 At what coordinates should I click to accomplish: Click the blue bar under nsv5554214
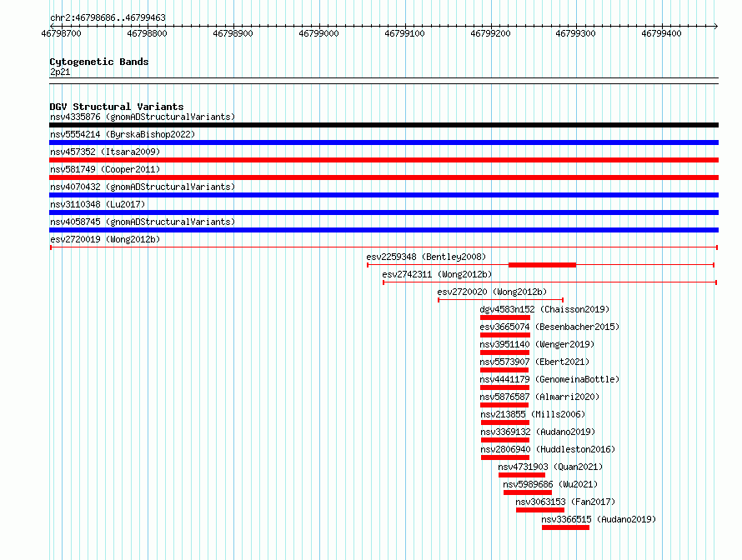pyautogui.click(x=384, y=142)
